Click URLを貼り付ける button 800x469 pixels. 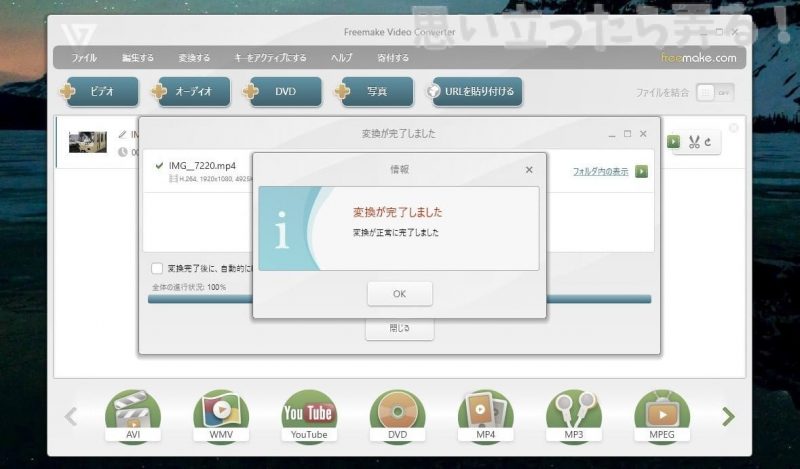point(474,91)
